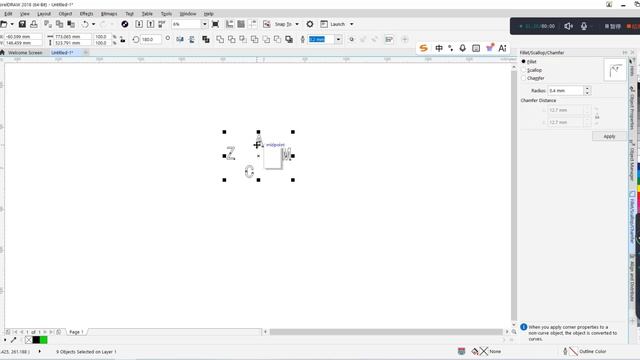Expand the Open file dropdown arrow
640x360 pixels.
click(x=12, y=24)
